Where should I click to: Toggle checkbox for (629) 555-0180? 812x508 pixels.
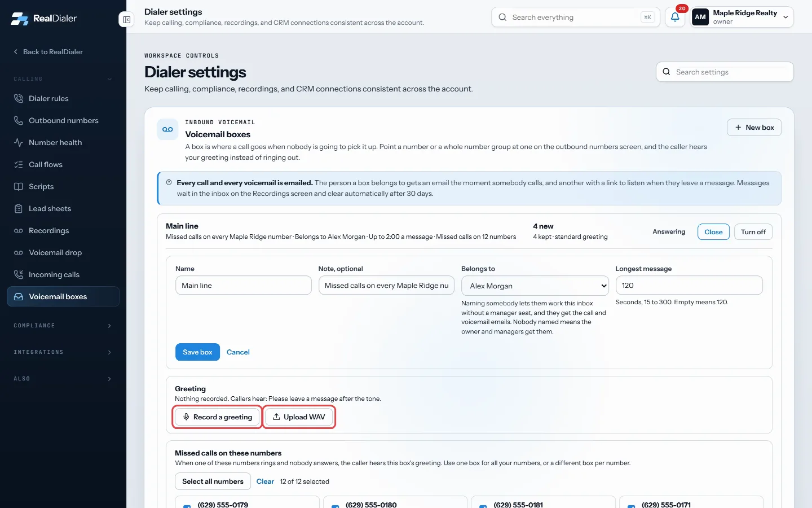[x=335, y=506]
